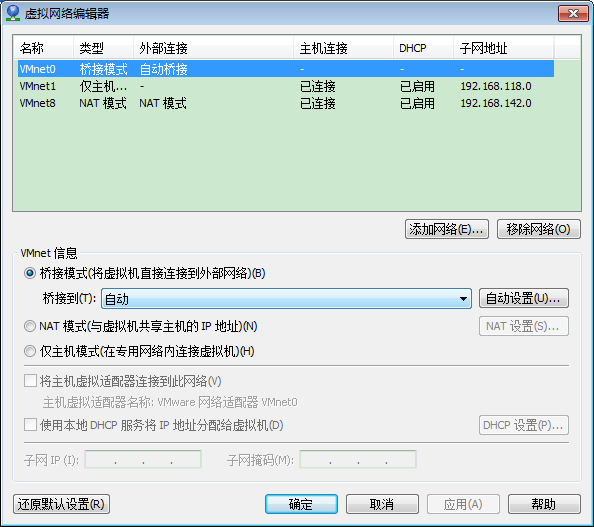Click the 主机连接 column header
Image resolution: width=594 pixels, height=527 pixels.
[x=343, y=48]
